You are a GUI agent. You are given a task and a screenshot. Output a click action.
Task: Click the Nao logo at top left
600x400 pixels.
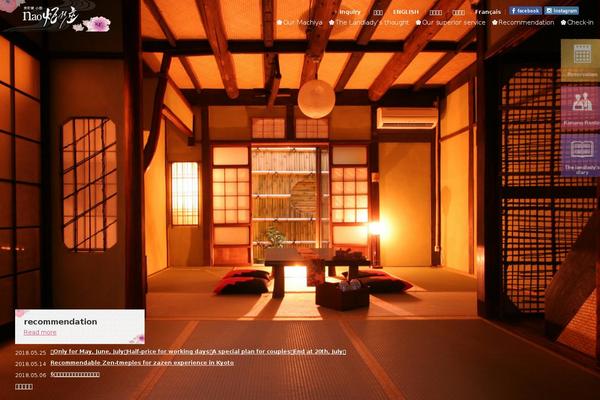point(67,18)
